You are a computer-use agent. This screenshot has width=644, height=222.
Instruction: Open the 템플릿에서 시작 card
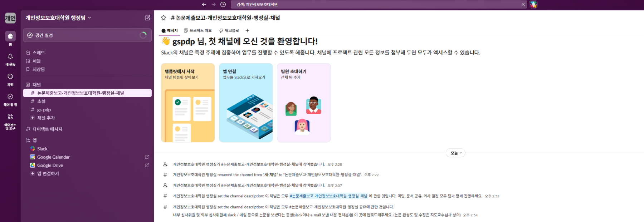coord(188,103)
